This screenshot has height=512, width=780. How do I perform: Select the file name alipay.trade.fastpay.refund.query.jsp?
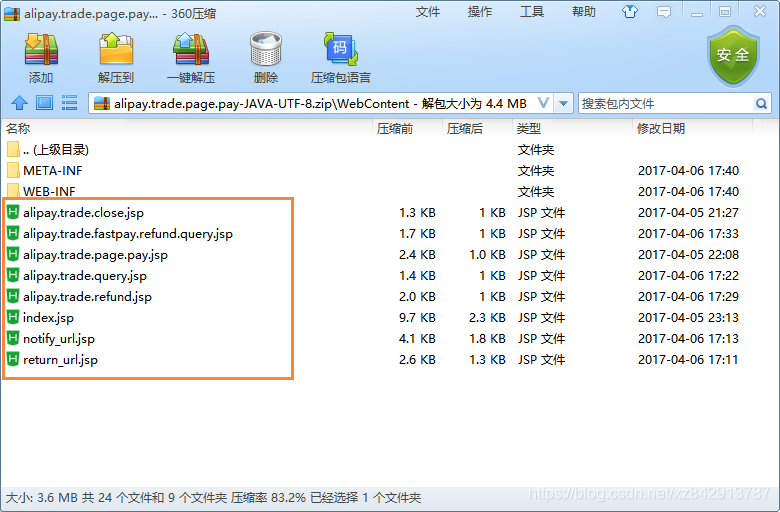pos(128,234)
